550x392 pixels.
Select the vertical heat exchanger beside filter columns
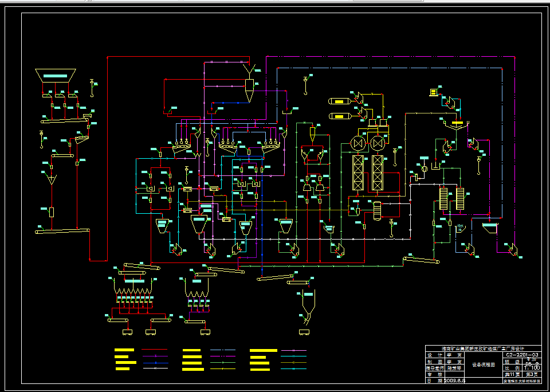pyautogui.click(x=378, y=210)
